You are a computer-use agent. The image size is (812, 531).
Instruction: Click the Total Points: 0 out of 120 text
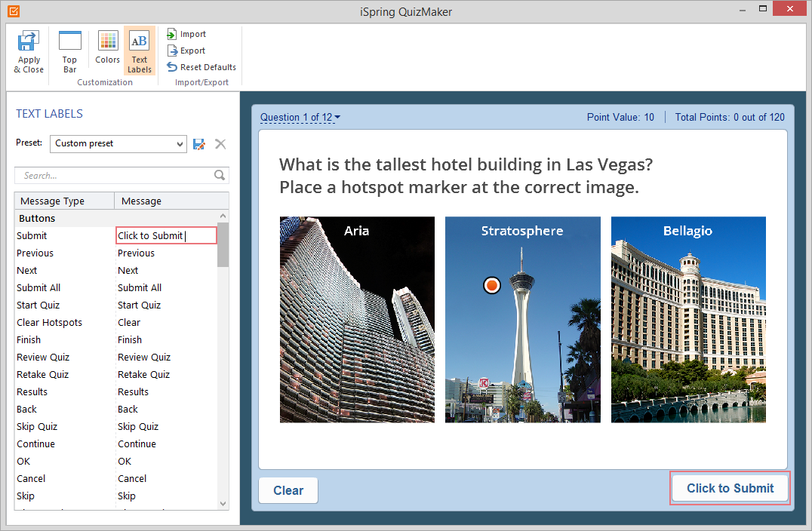coord(730,118)
